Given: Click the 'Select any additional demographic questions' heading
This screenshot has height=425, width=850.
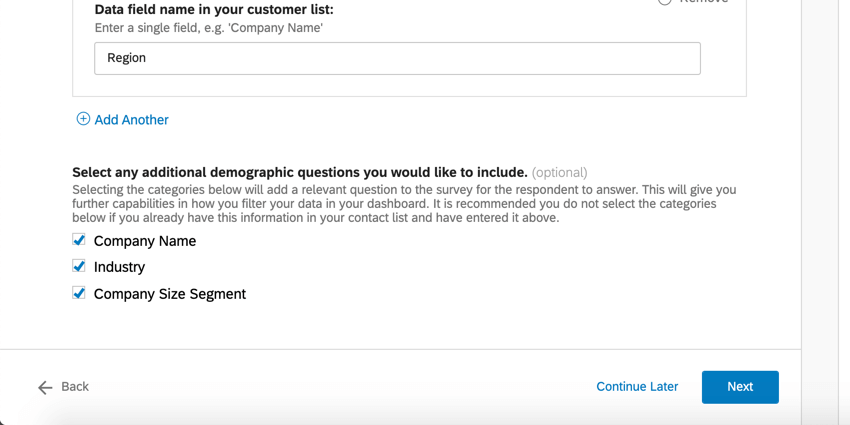Looking at the screenshot, I should tap(300, 173).
